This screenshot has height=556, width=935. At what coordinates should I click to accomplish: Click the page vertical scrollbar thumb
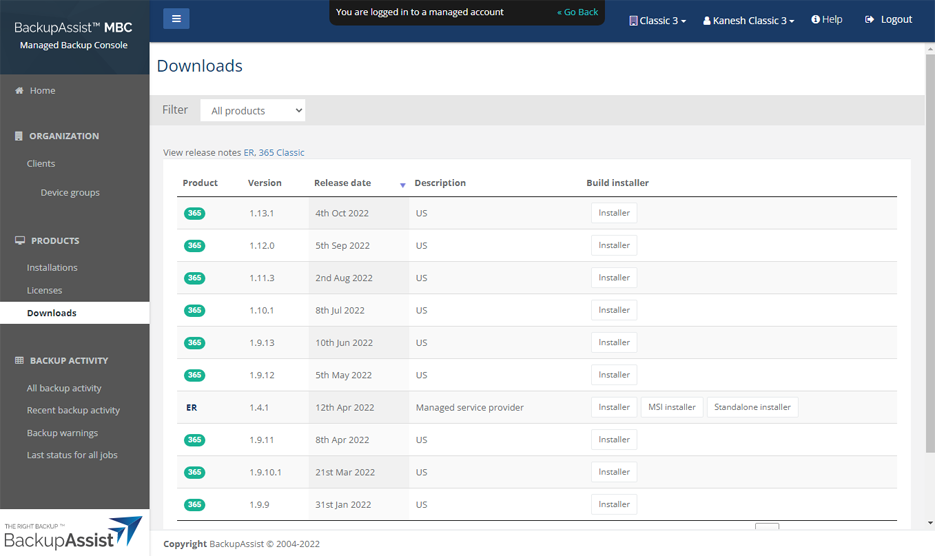(x=930, y=254)
